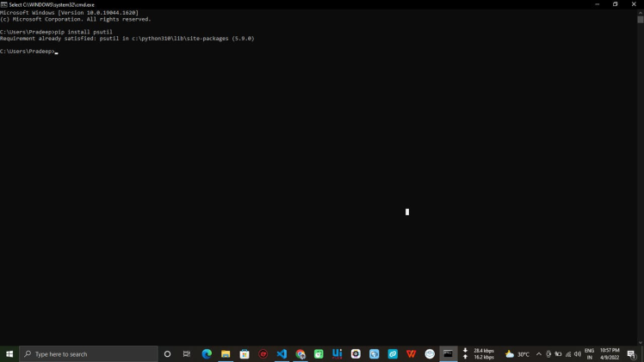Open the cmd window system menu icon
The height and width of the screenshot is (362, 644).
(x=4, y=4)
